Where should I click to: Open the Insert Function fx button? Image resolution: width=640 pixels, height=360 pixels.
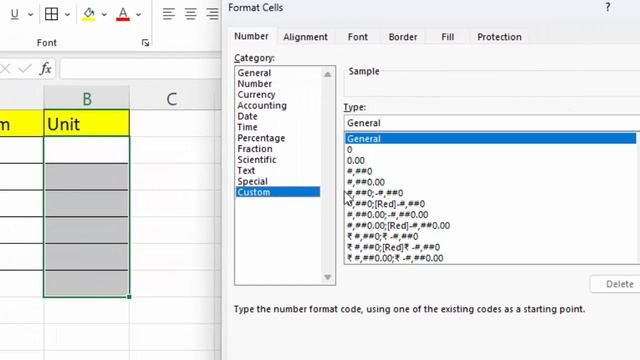coord(45,69)
